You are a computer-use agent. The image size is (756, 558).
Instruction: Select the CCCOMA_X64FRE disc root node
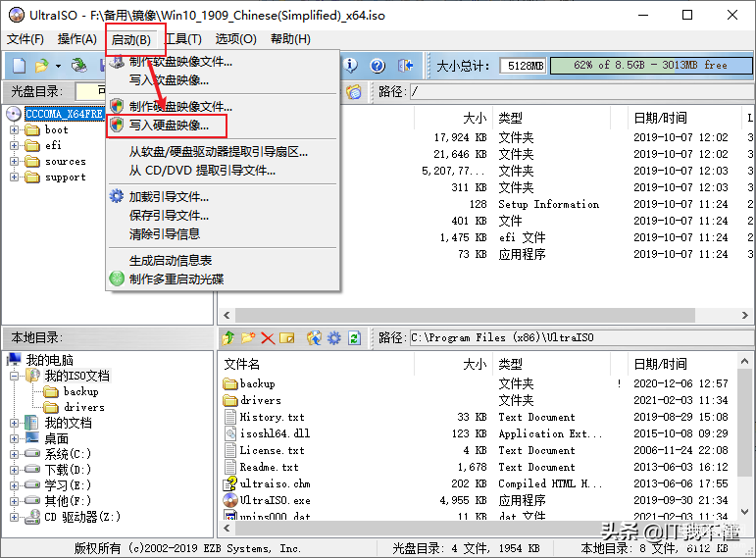(x=64, y=114)
